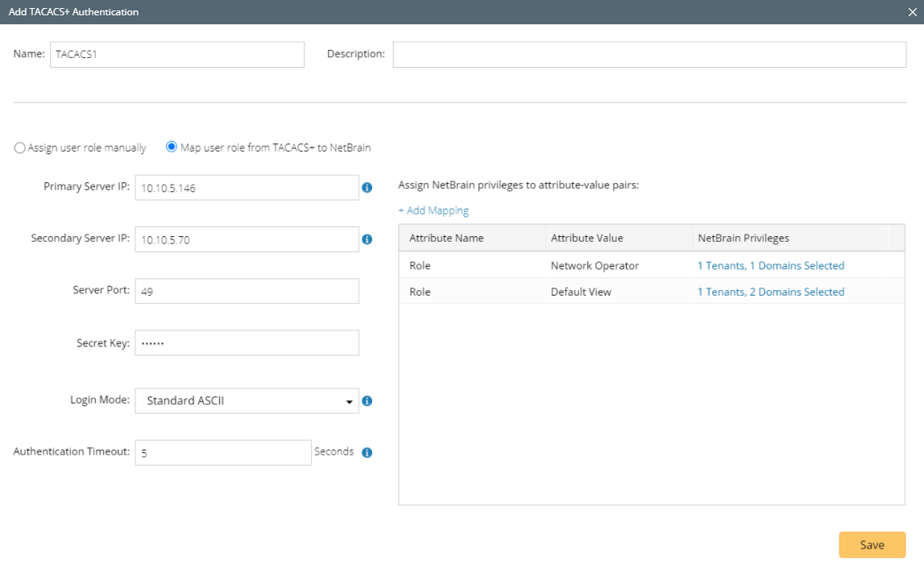This screenshot has width=924, height=569.
Task: Select Map user role from TACACS+ option
Action: coord(171,147)
